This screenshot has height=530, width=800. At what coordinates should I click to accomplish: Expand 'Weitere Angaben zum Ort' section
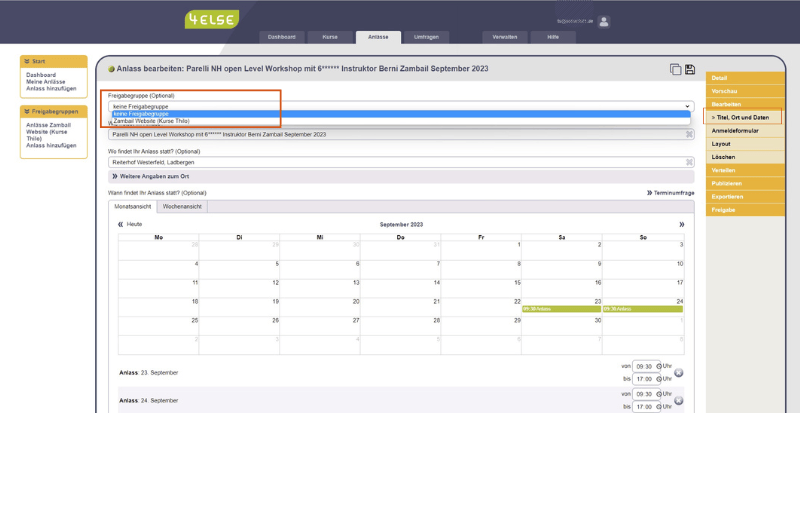click(x=150, y=176)
